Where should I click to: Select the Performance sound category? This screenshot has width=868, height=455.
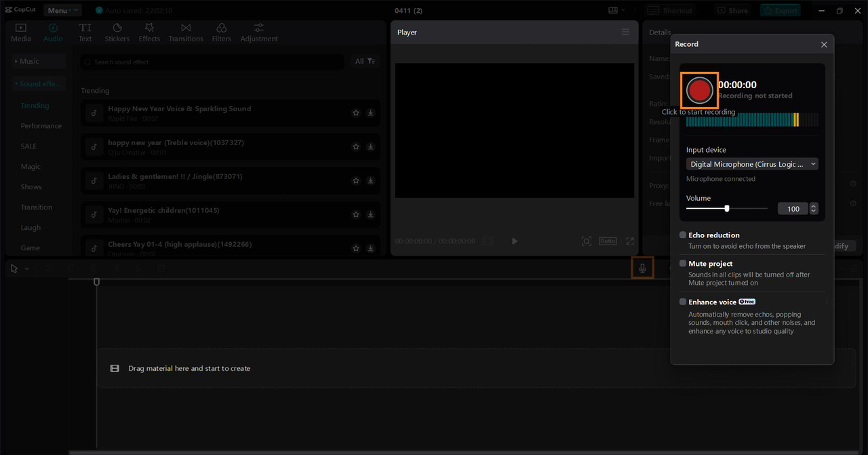41,126
